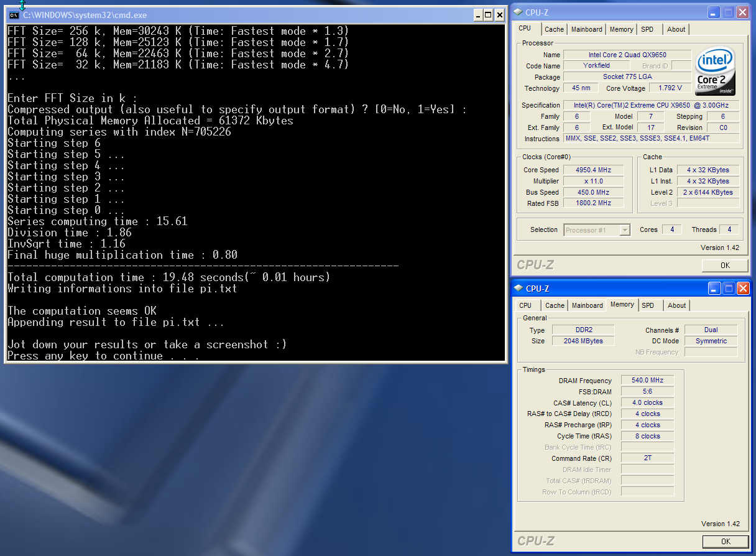Click the Multiplier value x 11.0

(x=593, y=181)
